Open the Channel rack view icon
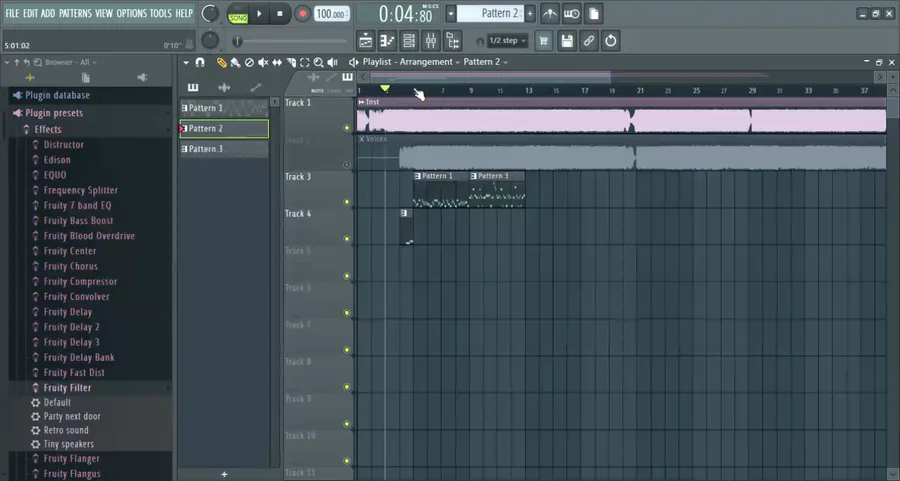Image resolution: width=900 pixels, height=481 pixels. coord(409,41)
